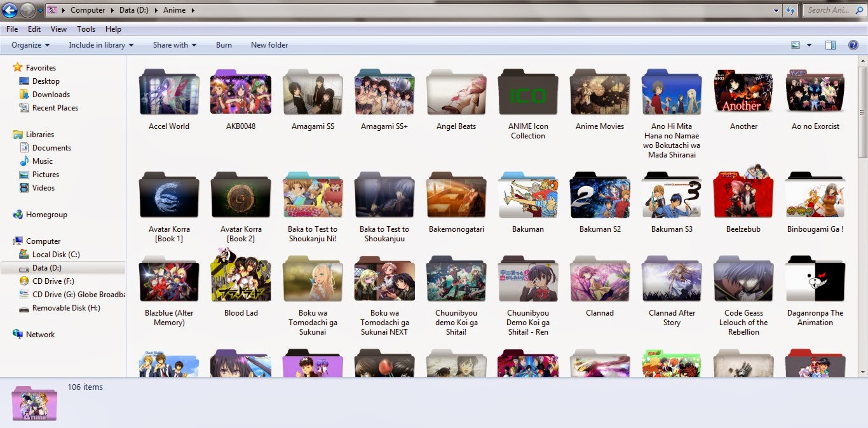
Task: Open the Ao no Exorcist folder icon
Action: (815, 92)
